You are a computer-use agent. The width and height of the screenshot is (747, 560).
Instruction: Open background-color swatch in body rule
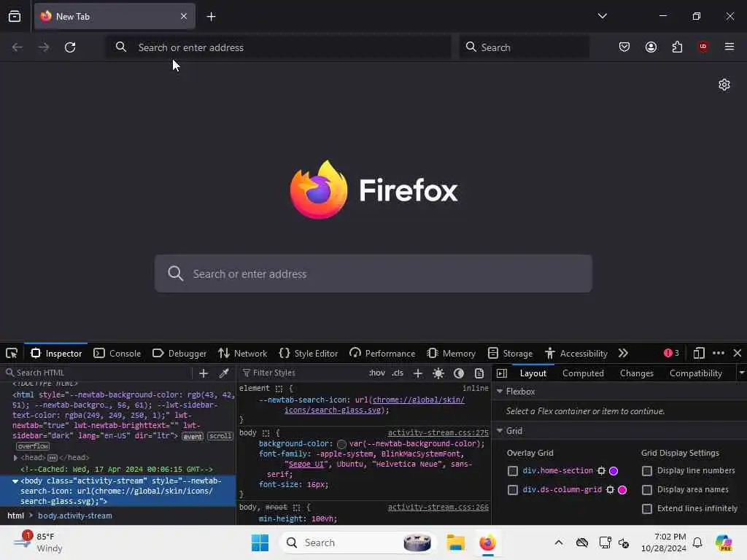tap(341, 444)
